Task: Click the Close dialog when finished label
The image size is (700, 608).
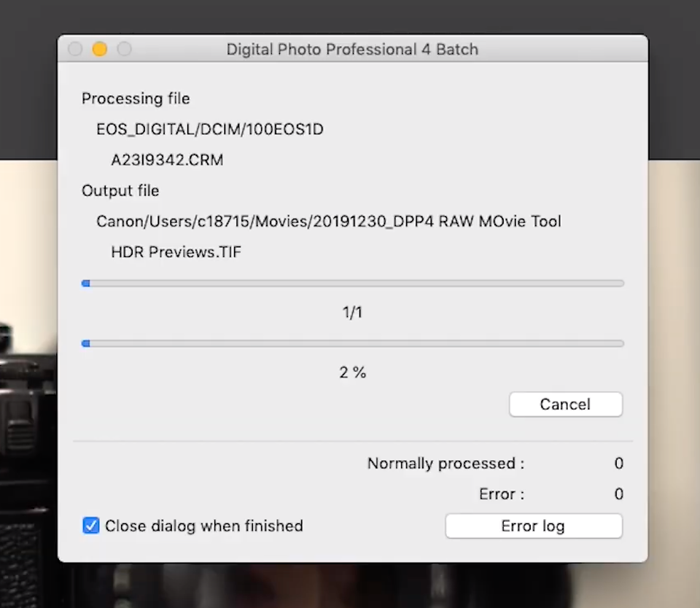Action: coord(204,526)
